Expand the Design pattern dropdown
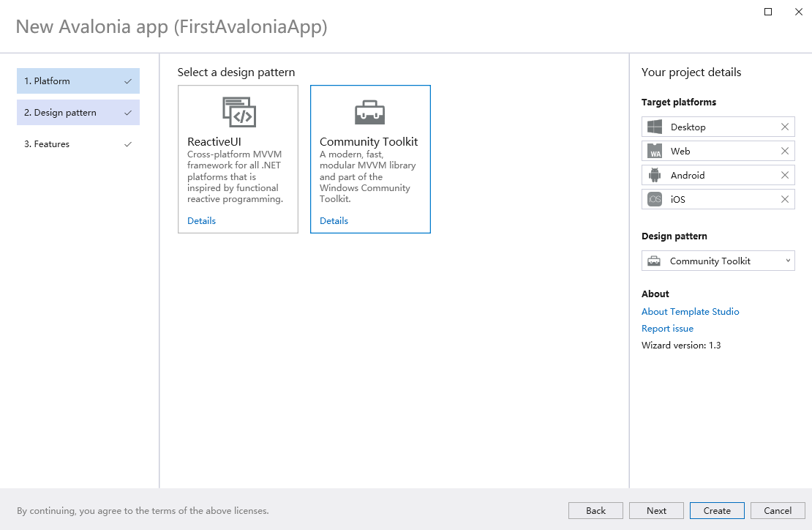812x530 pixels. (x=788, y=261)
